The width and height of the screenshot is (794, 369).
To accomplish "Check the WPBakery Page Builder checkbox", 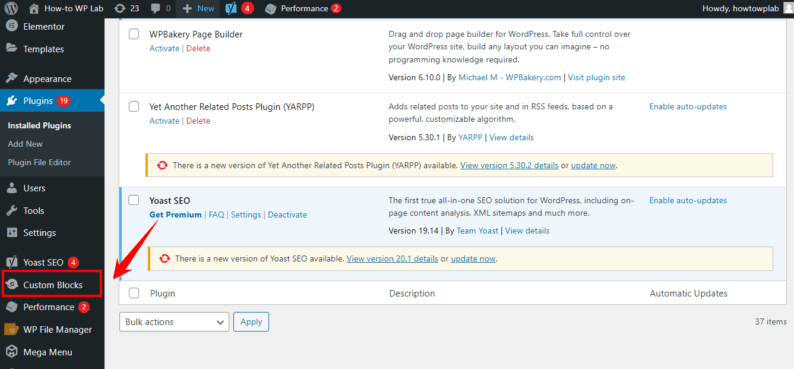I will click(134, 34).
